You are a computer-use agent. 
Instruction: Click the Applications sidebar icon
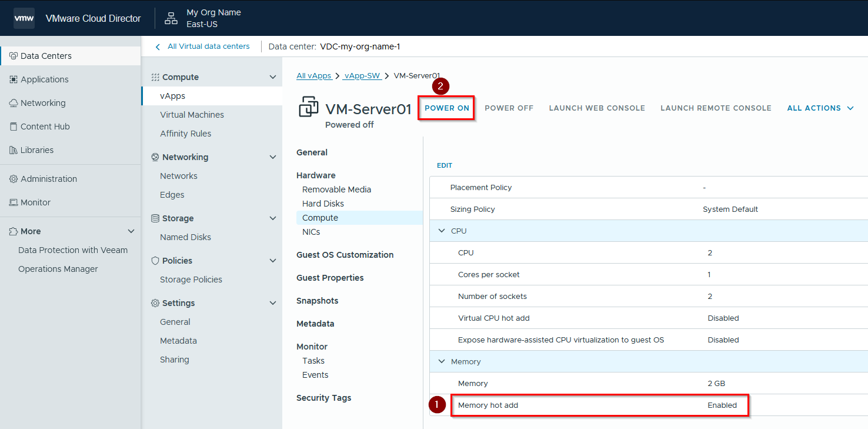pos(14,79)
